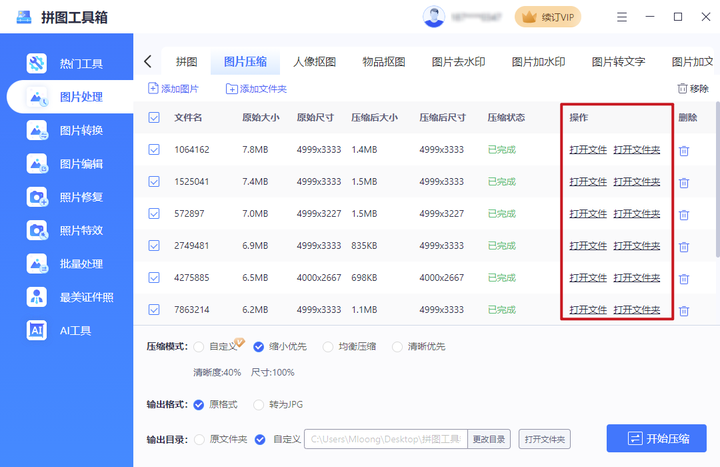720x467 pixels.
Task: Choose 原文件夹 as output directory
Action: (x=199, y=439)
